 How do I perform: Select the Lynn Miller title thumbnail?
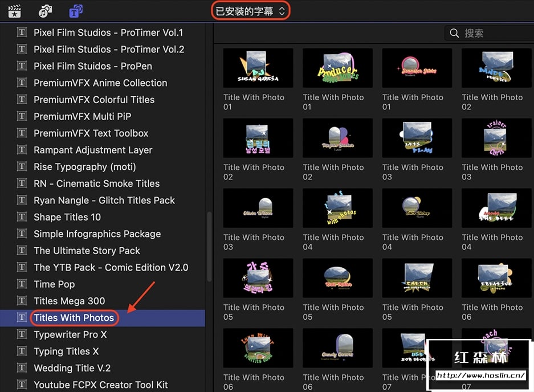(x=258, y=348)
